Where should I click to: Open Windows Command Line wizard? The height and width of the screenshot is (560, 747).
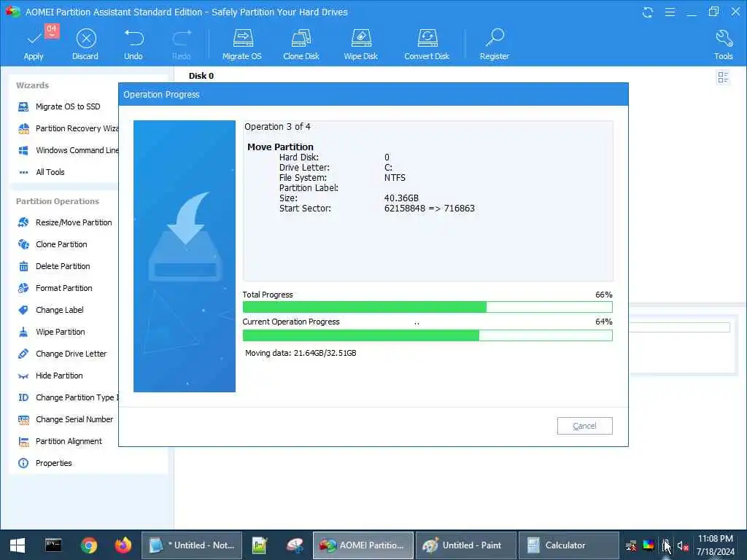(x=68, y=150)
